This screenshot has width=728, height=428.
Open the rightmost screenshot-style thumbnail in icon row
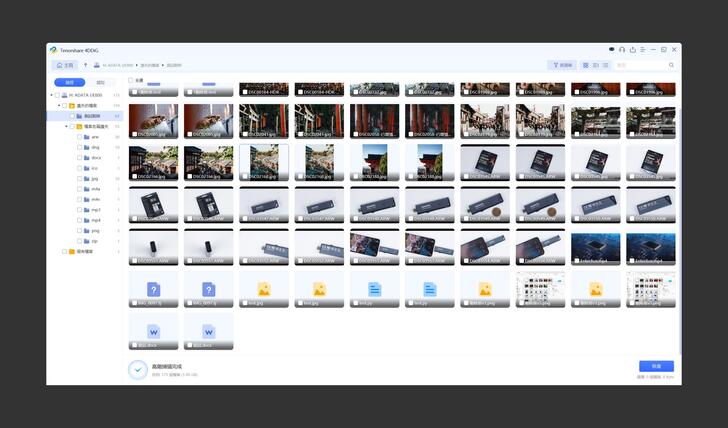click(x=651, y=289)
